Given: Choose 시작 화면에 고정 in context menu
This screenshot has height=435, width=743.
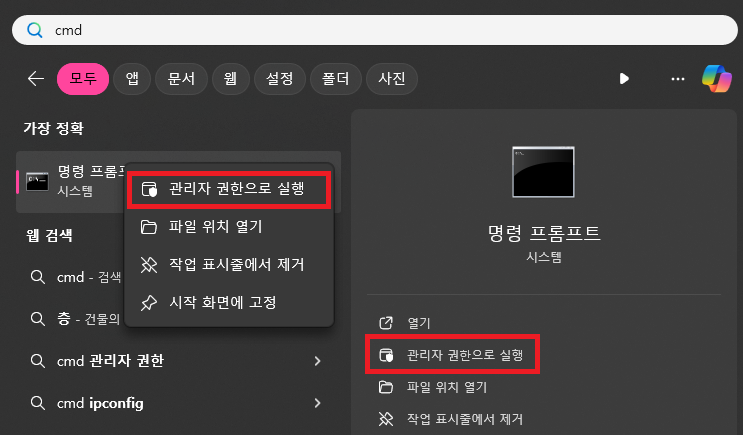Looking at the screenshot, I should coord(229,302).
